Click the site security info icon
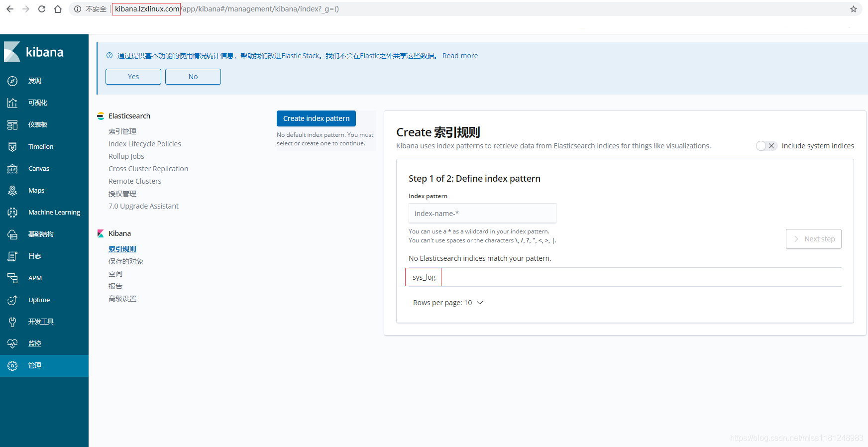Screen dimensions: 868x447 click(78, 9)
